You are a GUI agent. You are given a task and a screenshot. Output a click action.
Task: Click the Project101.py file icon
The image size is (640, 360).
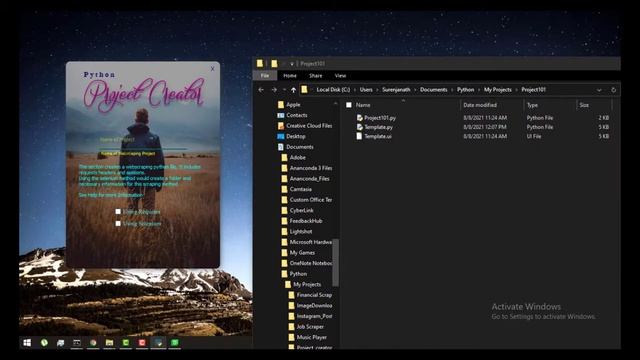point(360,118)
